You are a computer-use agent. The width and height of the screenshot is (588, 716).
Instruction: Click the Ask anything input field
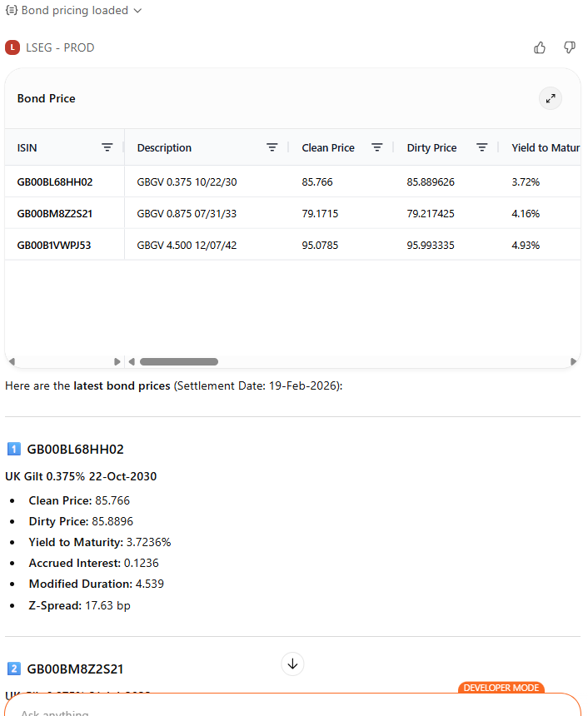coord(250,709)
